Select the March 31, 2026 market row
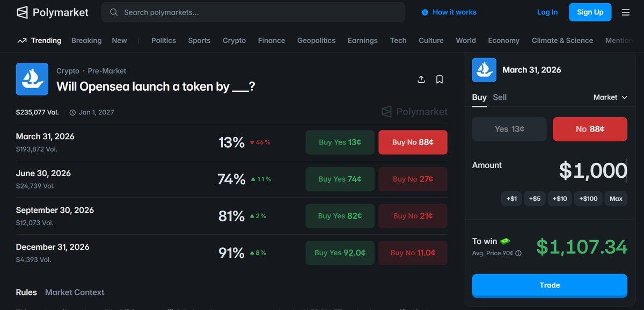Screen dimensions: 644x310 (231, 142)
